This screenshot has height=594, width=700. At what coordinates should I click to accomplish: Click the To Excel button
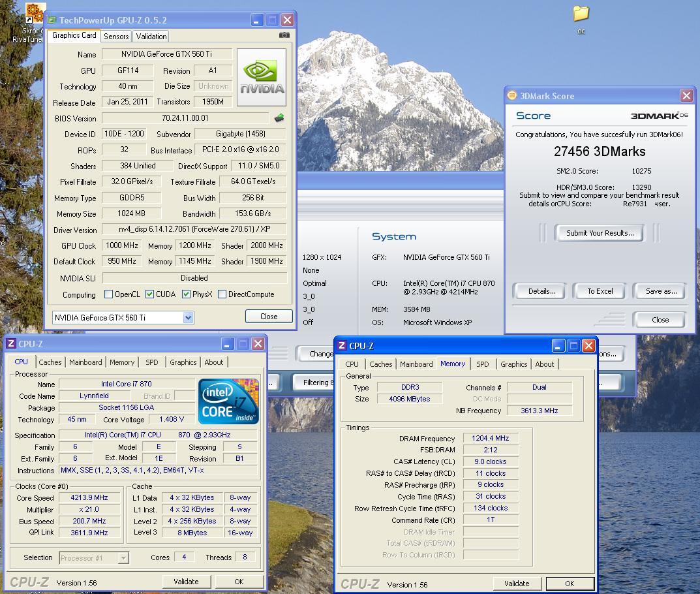(600, 291)
